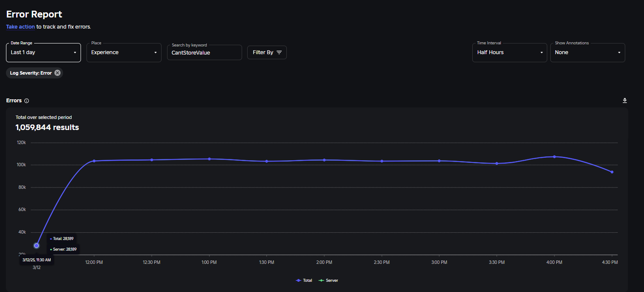Click the download chart data icon
The width and height of the screenshot is (644, 292).
coord(625,101)
